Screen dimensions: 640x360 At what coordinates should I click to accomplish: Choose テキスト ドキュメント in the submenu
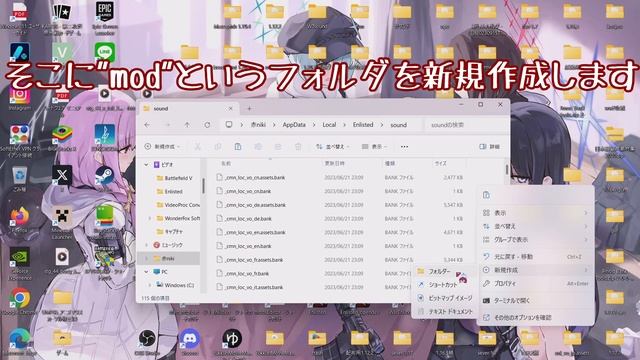(x=444, y=311)
